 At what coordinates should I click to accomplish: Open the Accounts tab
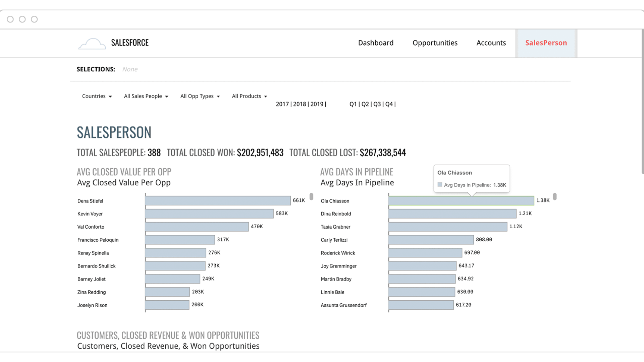click(491, 43)
